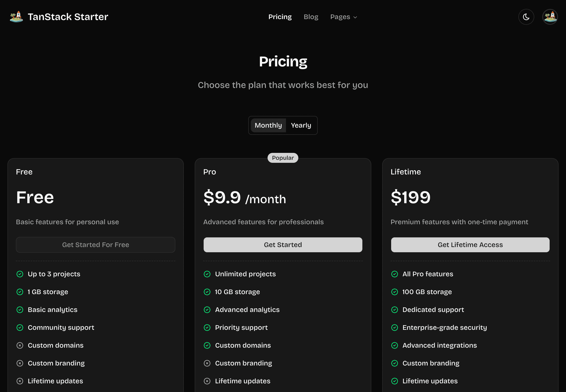Click Get Started For Free button

(x=95, y=245)
